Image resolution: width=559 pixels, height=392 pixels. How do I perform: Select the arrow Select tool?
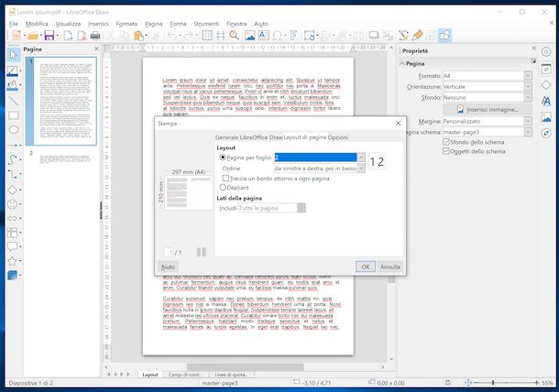[x=14, y=55]
